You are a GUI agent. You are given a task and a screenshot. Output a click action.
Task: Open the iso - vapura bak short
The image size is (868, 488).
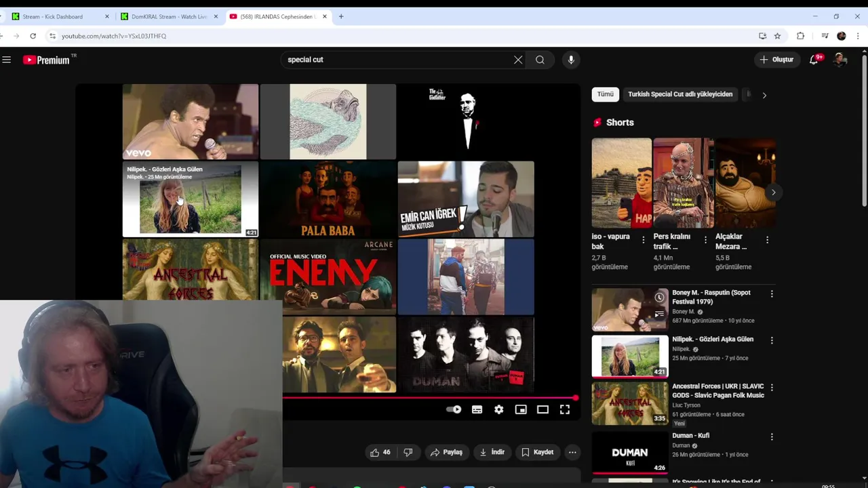point(621,183)
